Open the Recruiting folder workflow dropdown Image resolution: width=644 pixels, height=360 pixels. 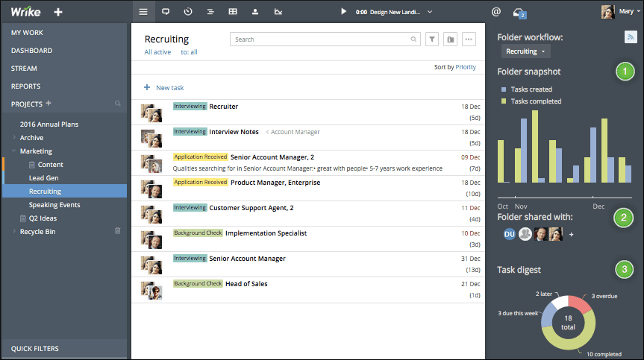(x=525, y=51)
